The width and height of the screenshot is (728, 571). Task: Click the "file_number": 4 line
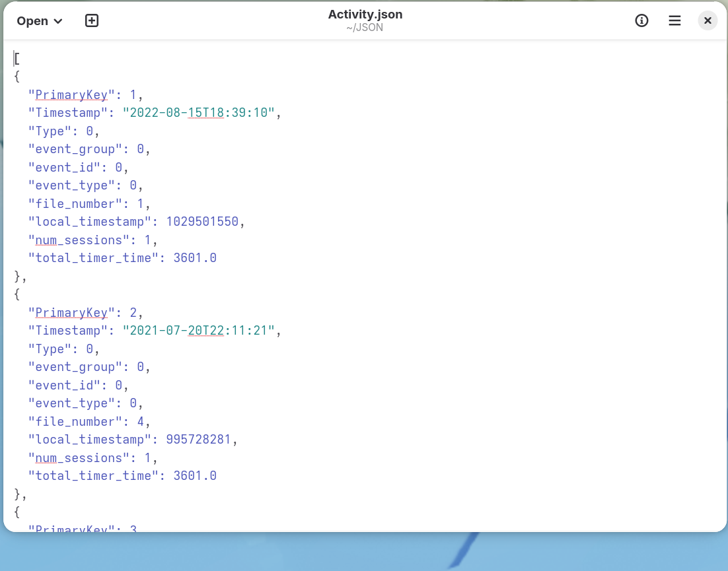tap(89, 422)
